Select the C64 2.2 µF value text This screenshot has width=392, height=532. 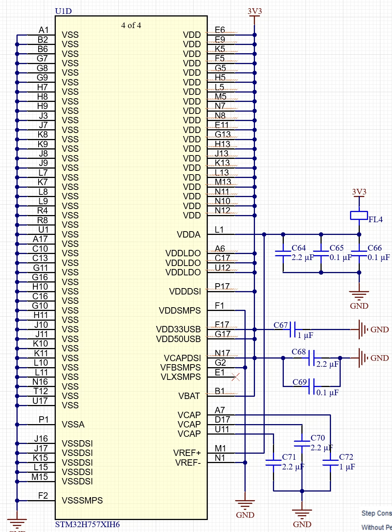(x=303, y=257)
